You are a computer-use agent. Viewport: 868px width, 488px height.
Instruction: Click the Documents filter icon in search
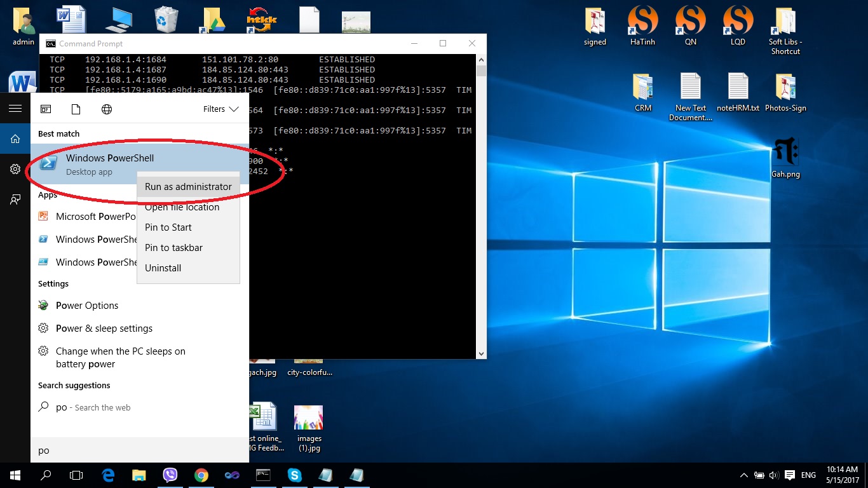[x=76, y=109]
